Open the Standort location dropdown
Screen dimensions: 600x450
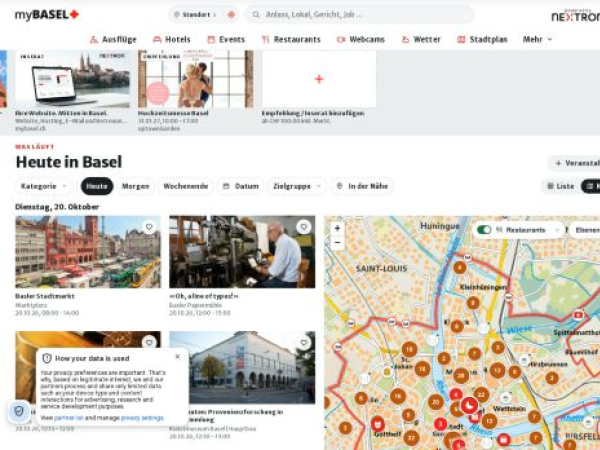196,15
